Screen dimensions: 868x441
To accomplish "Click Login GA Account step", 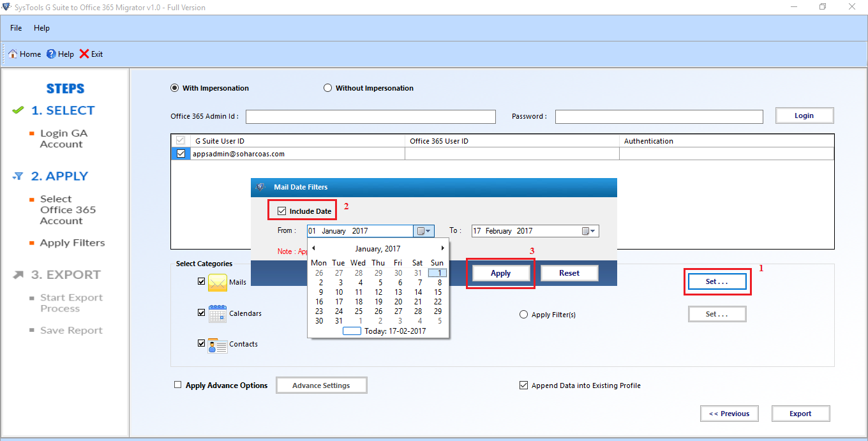I will (x=63, y=138).
